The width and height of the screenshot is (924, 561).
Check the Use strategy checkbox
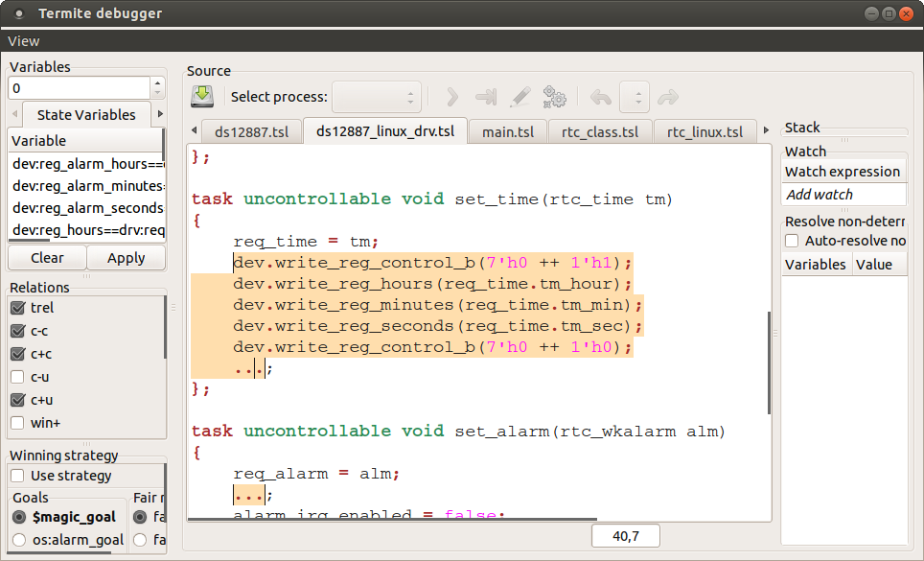17,476
